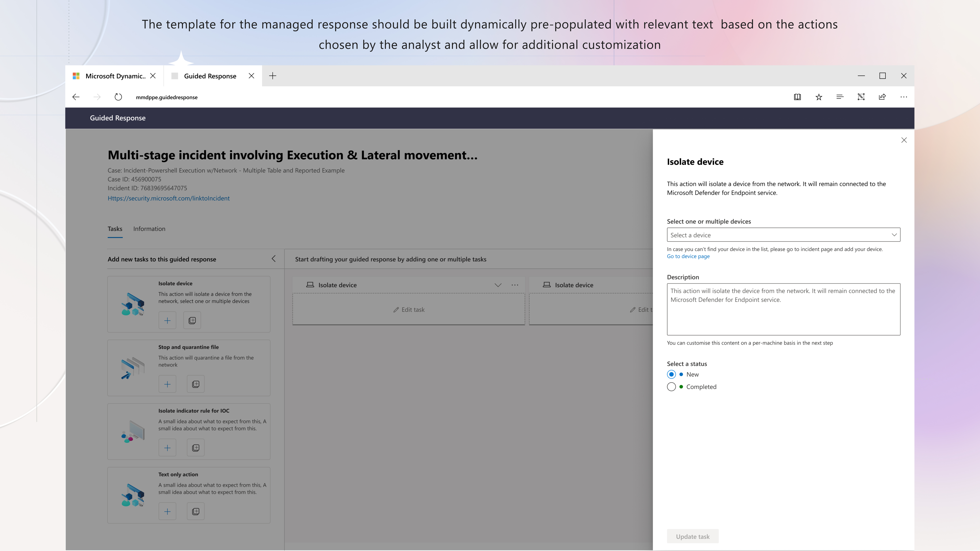Open the security.microsoft.com incident link

coord(169,198)
